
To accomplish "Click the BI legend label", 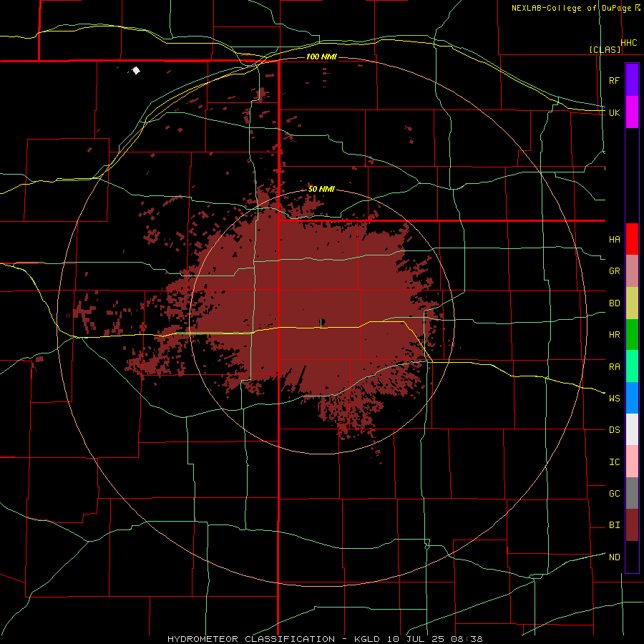I will [614, 525].
